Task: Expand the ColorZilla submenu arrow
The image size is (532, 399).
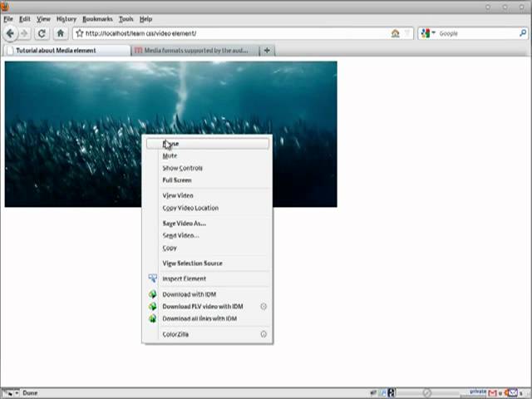Action: (x=264, y=334)
